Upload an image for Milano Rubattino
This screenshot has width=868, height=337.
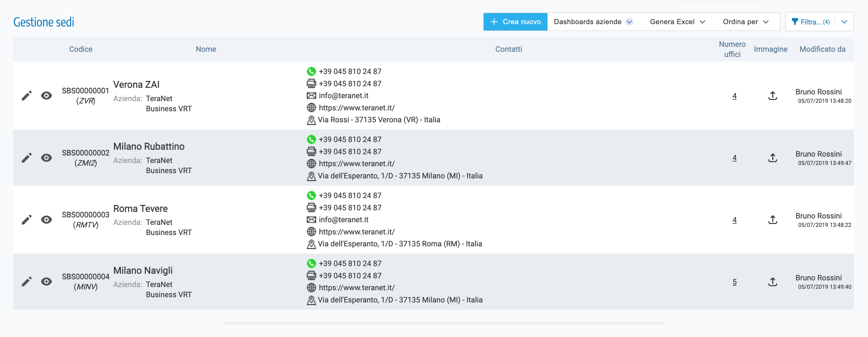772,158
